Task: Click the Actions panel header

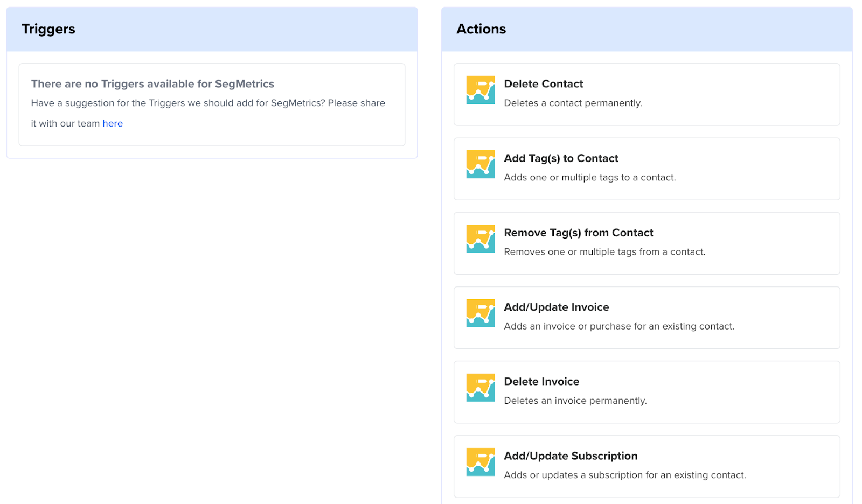Action: pos(481,29)
